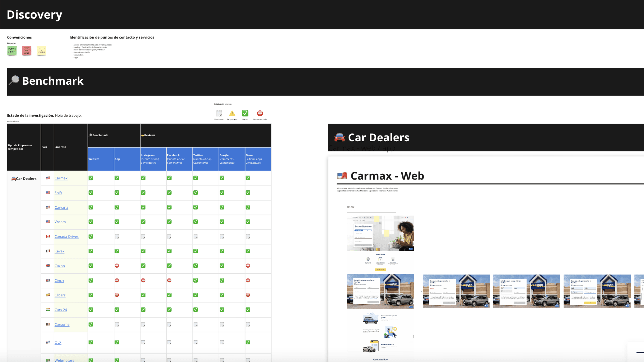Click the Spain flag in Clicars row
This screenshot has height=362, width=644.
click(48, 295)
